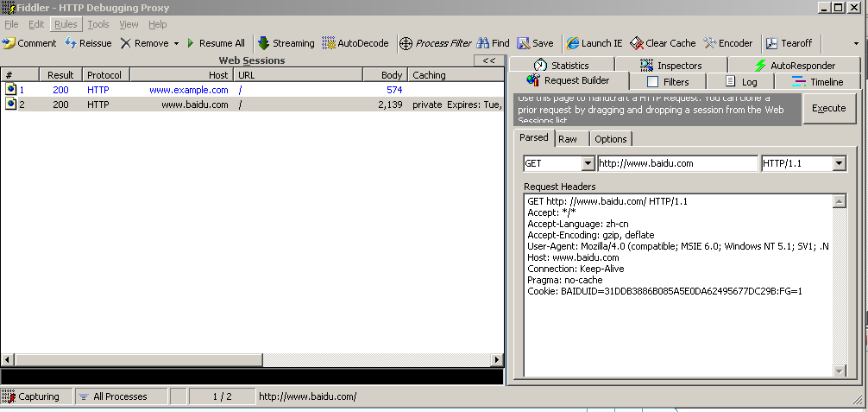Toggle the Capturing status indicator
Image resolution: width=868 pixels, height=412 pixels.
(x=32, y=396)
